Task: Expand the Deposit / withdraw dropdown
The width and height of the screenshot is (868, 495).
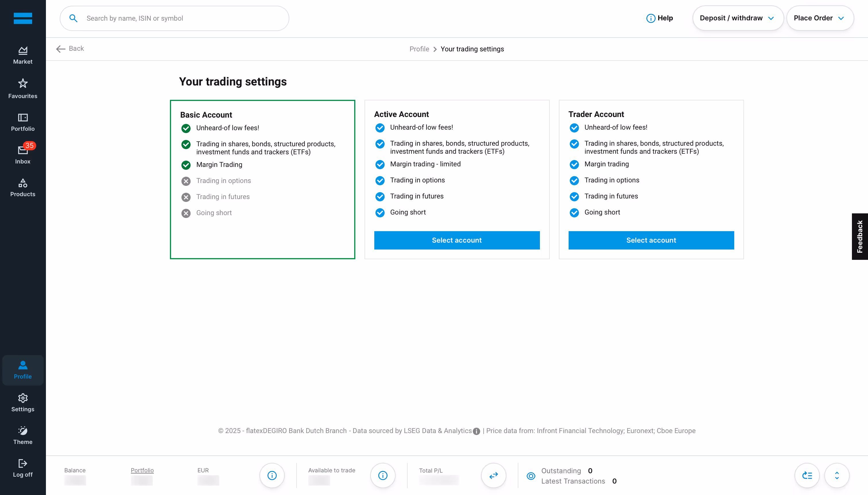Action: click(x=737, y=18)
